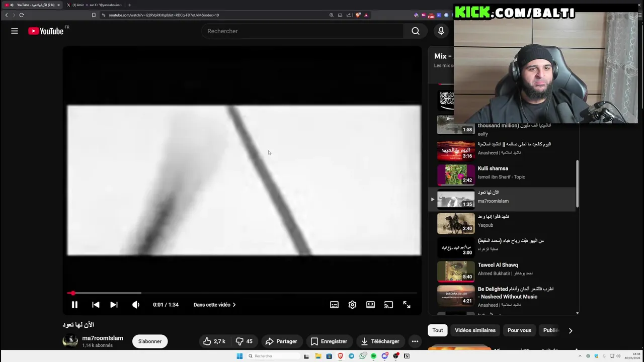Play the Yaqoub 2:40 video
Screen dimensions: 644x362
point(503,223)
